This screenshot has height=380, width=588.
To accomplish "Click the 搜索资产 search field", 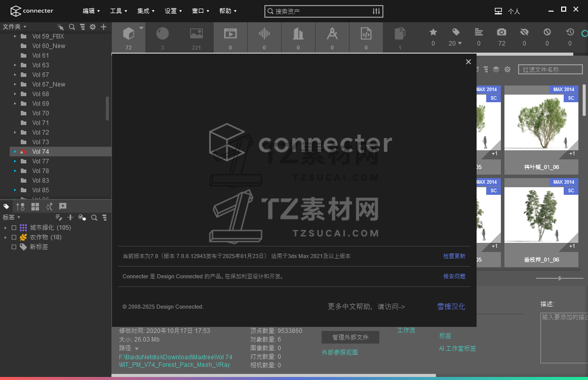I will pos(323,11).
